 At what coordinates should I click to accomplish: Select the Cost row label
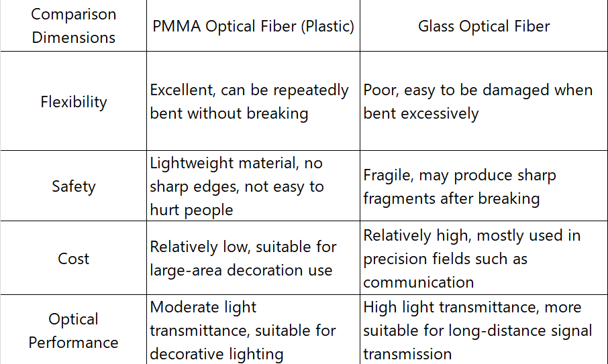[73, 258]
